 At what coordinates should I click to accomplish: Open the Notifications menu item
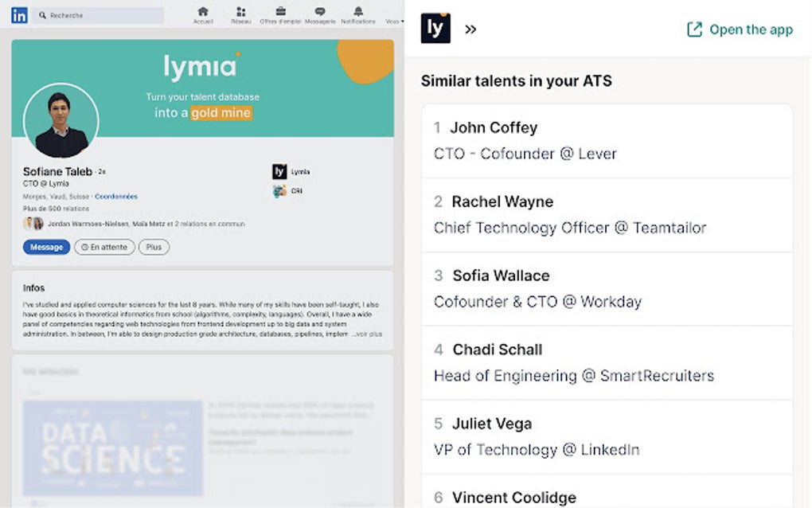point(357,20)
